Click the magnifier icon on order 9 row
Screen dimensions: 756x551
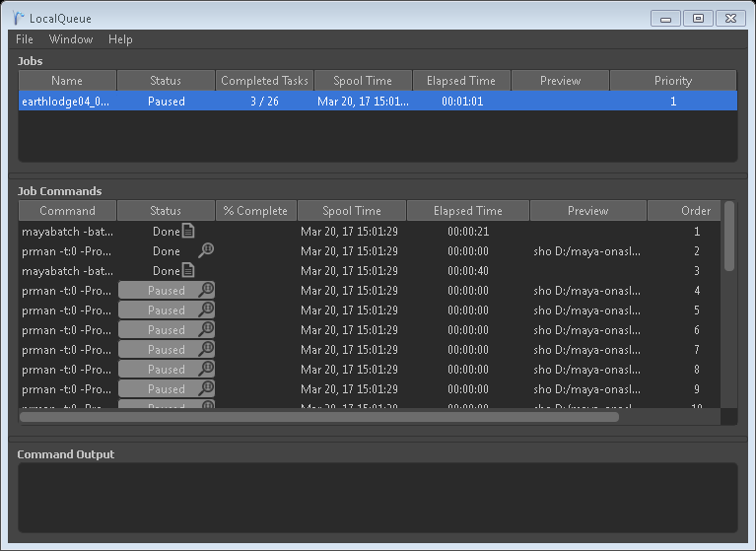206,388
